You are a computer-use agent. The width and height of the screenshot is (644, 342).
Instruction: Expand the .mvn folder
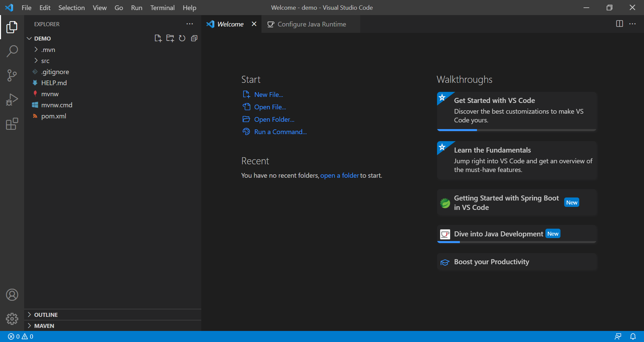[x=36, y=50]
